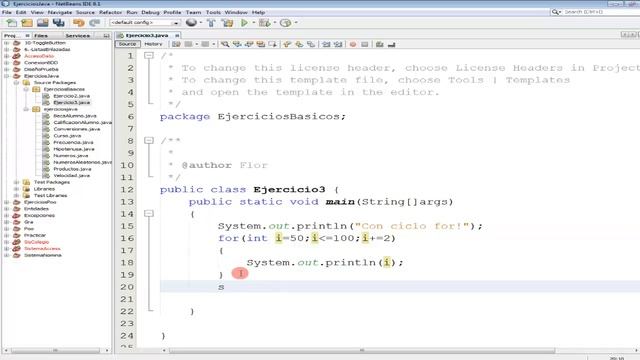The image size is (640, 360).
Task: Collapse main method fold at line 14
Action: [x=149, y=213]
